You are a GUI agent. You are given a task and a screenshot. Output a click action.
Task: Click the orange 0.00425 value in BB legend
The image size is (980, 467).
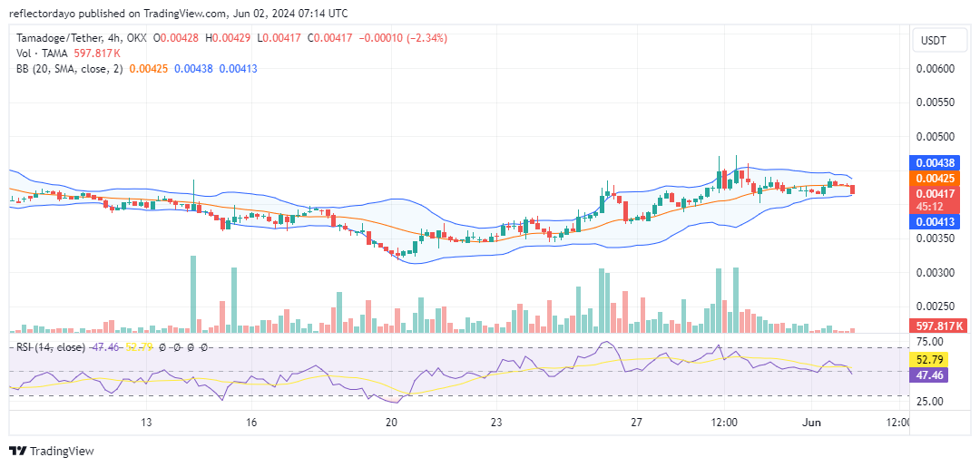click(x=149, y=69)
